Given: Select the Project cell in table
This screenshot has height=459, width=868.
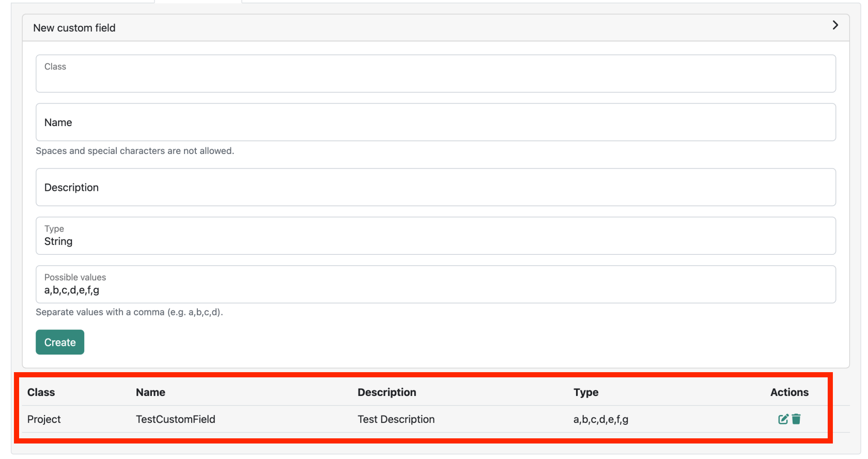Looking at the screenshot, I should tap(44, 419).
